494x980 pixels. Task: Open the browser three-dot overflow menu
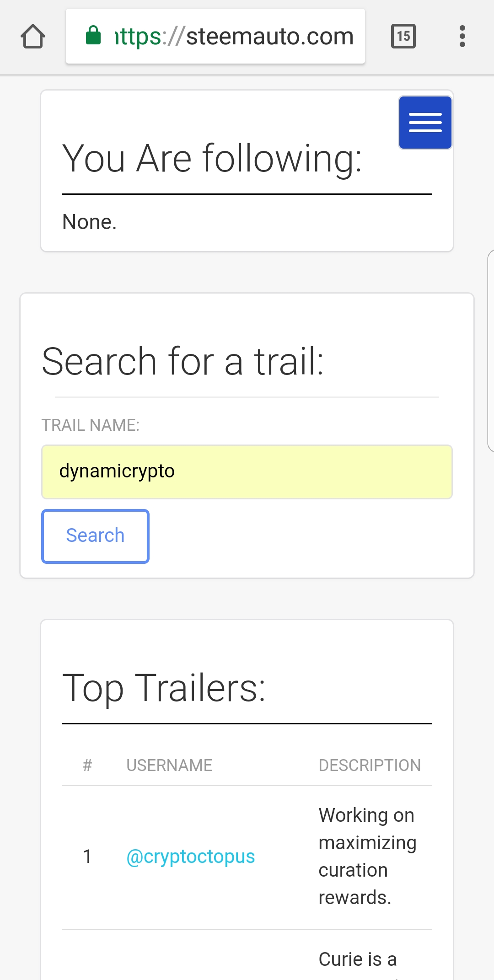click(462, 36)
